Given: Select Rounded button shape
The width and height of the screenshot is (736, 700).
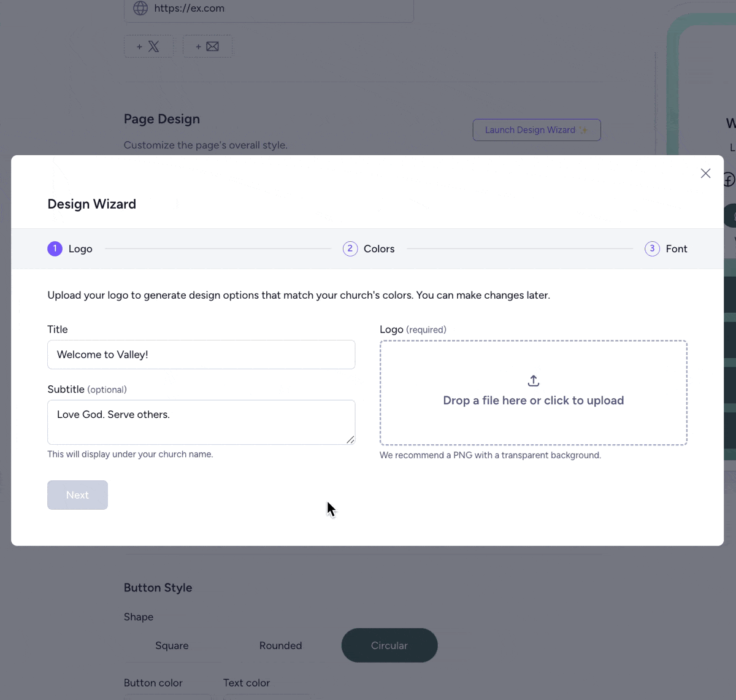Looking at the screenshot, I should click(280, 645).
